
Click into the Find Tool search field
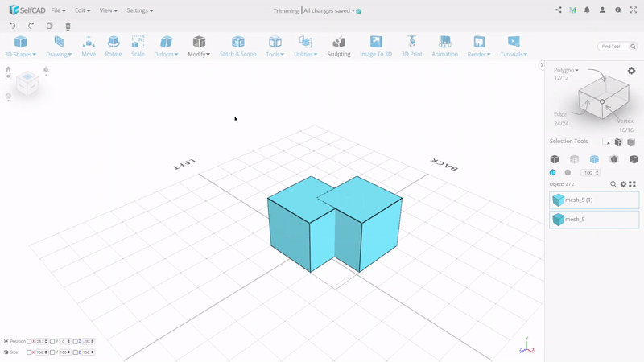pos(613,47)
